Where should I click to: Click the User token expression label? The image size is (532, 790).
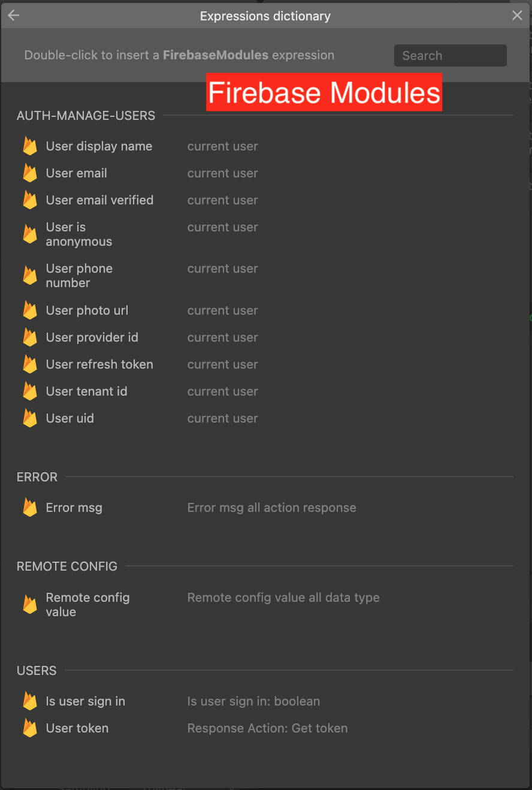(77, 728)
